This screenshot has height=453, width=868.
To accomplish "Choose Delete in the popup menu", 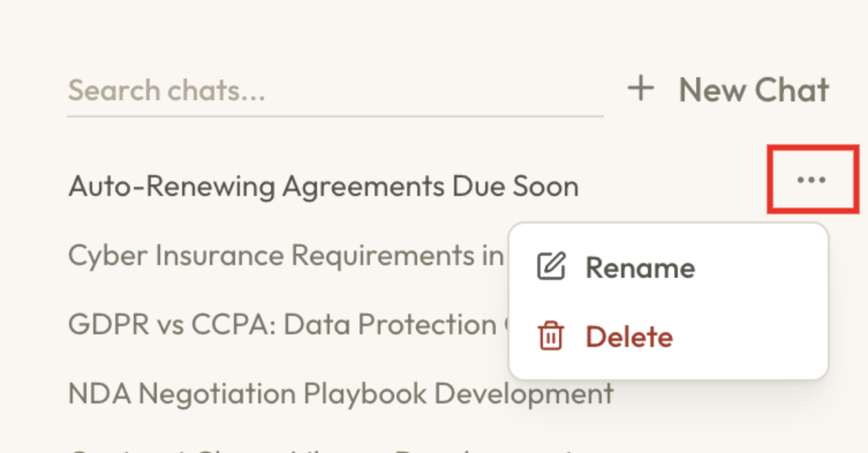I will pyautogui.click(x=629, y=337).
